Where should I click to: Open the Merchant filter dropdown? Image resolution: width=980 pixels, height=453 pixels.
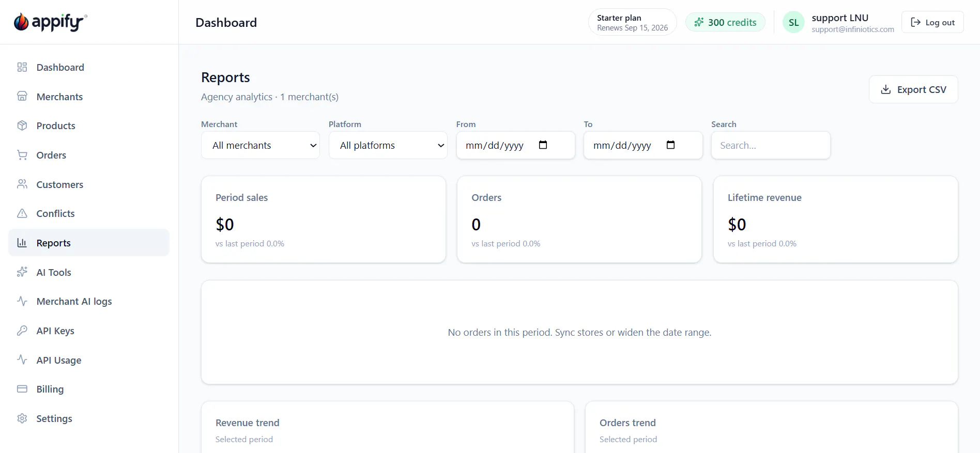[x=261, y=145]
